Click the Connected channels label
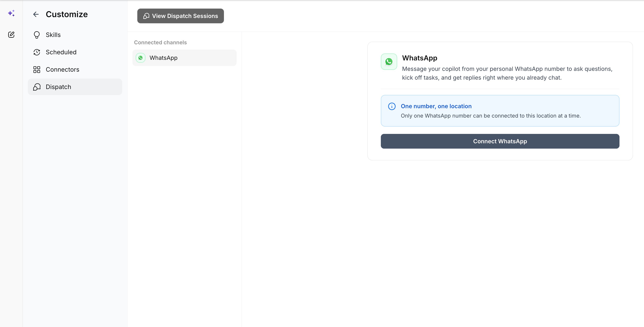This screenshot has height=327, width=644. (x=160, y=42)
